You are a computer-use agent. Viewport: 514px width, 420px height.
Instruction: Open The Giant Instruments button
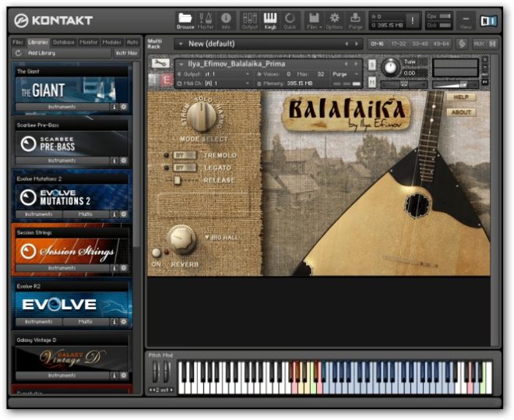[62, 107]
